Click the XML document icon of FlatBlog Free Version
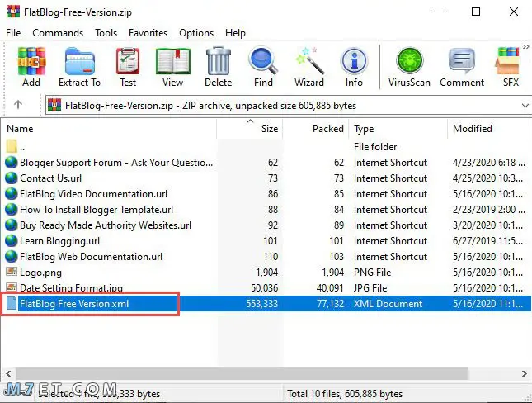The width and height of the screenshot is (532, 403). pyautogui.click(x=12, y=303)
